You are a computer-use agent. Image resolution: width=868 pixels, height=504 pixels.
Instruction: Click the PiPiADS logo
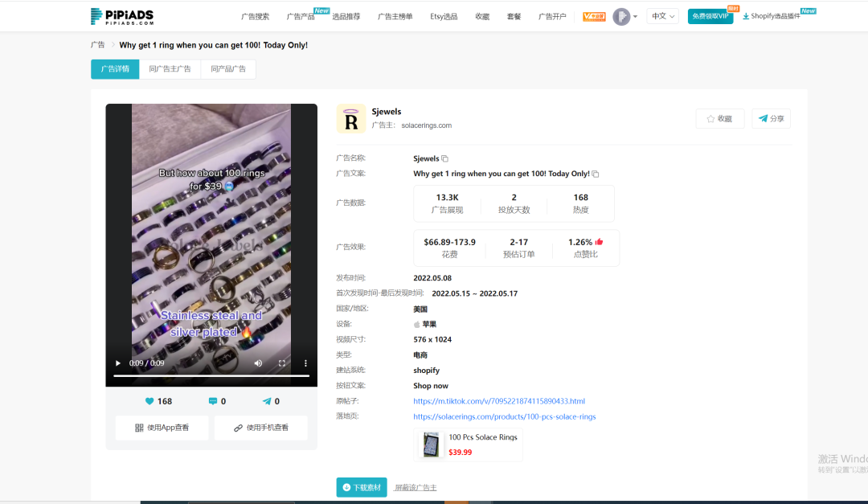point(122,17)
